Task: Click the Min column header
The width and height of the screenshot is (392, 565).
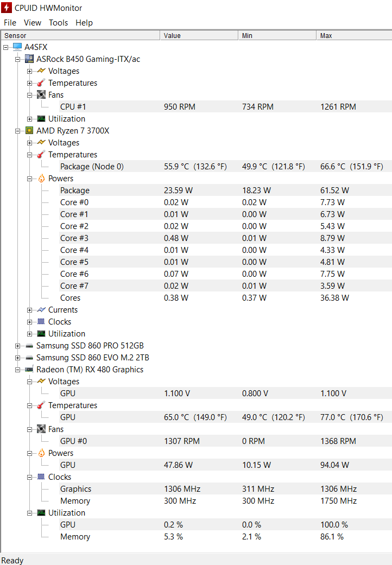Action: point(277,35)
